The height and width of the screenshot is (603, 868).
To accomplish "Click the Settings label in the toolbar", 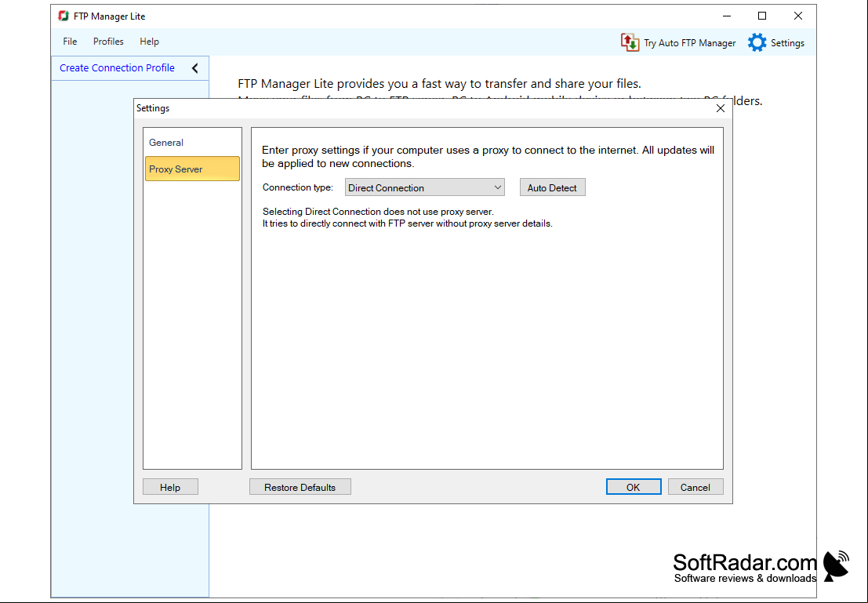I will point(787,43).
